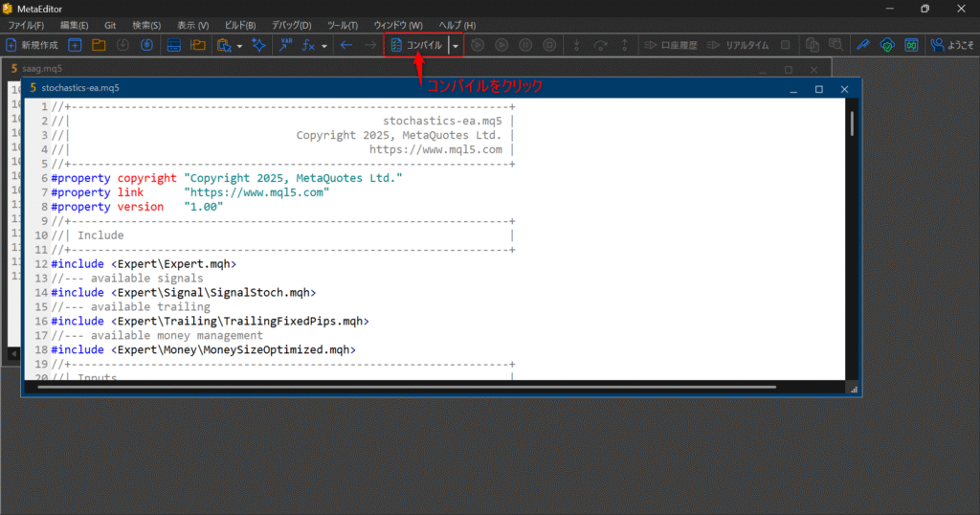Click the greyed-out forward navigation arrow
Image resolution: width=980 pixels, height=515 pixels.
pyautogui.click(x=370, y=45)
